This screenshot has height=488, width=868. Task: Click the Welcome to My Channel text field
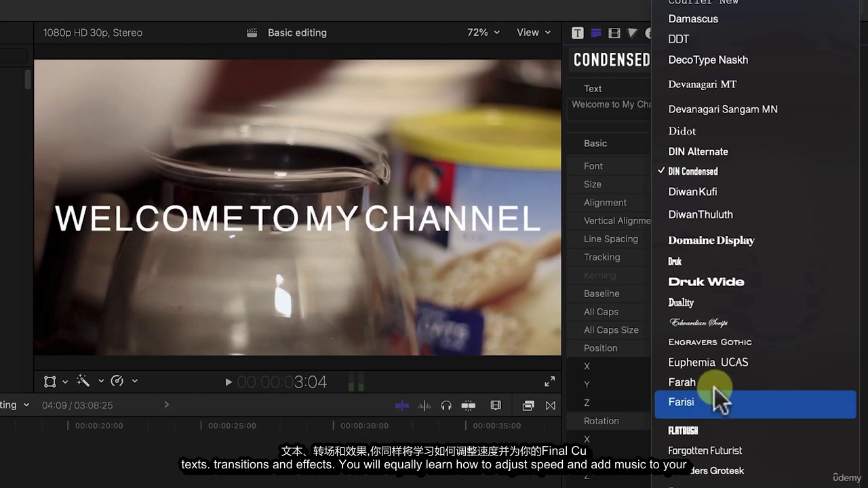point(609,110)
